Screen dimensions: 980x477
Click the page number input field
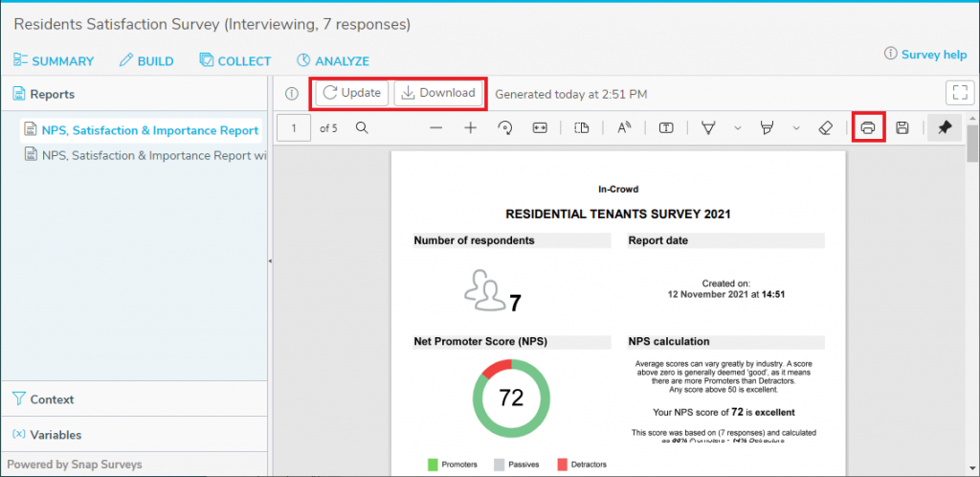pyautogui.click(x=294, y=128)
